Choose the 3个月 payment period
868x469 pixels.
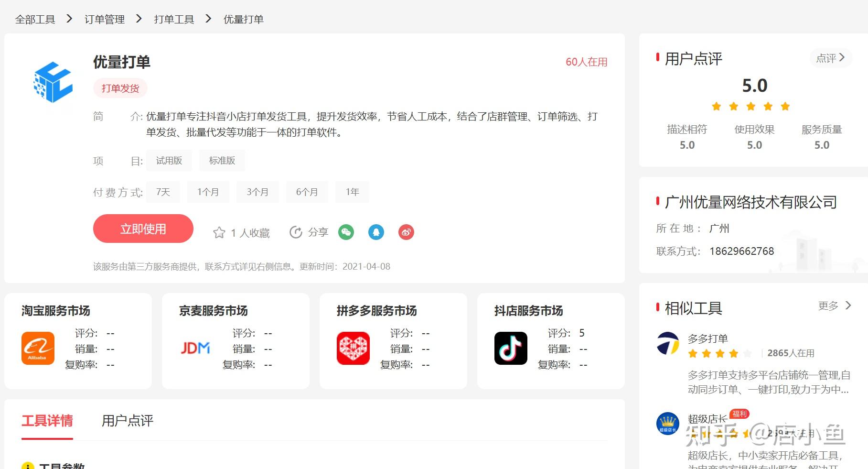257,192
